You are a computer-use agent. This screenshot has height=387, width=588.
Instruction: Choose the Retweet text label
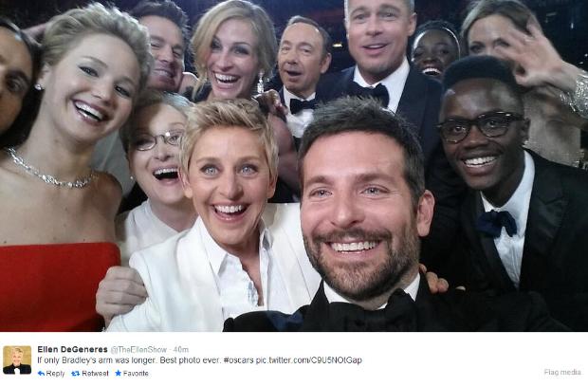point(95,374)
